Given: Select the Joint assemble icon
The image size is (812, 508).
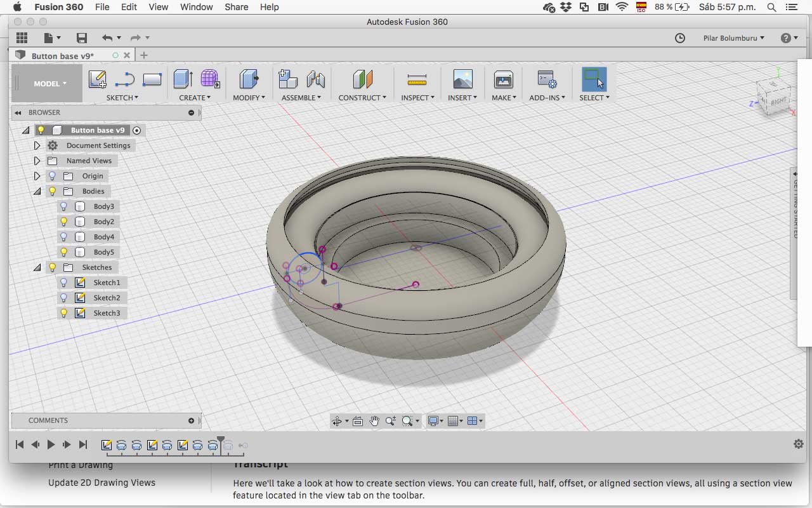Looking at the screenshot, I should click(315, 79).
